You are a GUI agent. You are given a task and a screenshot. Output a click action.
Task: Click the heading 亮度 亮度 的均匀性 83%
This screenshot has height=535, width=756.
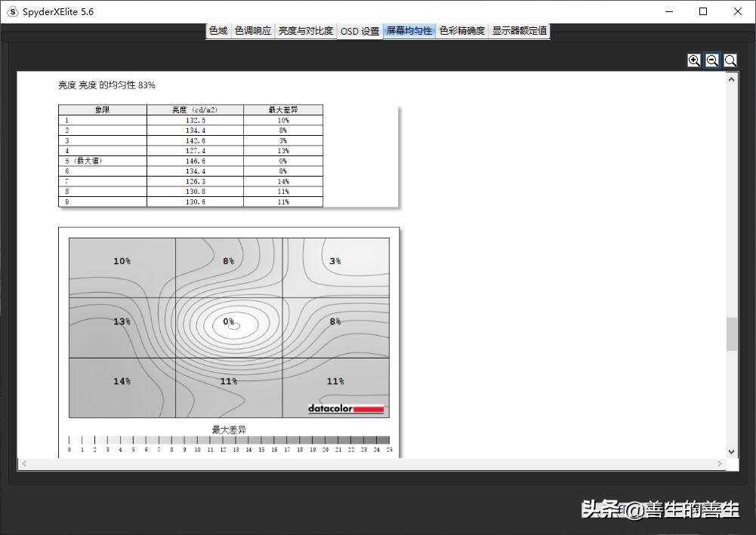106,85
